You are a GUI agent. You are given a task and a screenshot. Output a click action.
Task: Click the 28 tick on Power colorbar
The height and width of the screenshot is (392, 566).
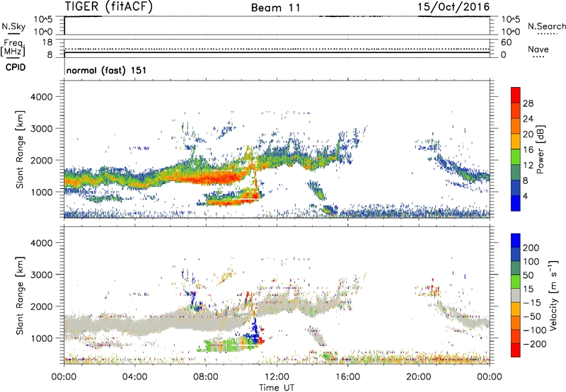[528, 103]
